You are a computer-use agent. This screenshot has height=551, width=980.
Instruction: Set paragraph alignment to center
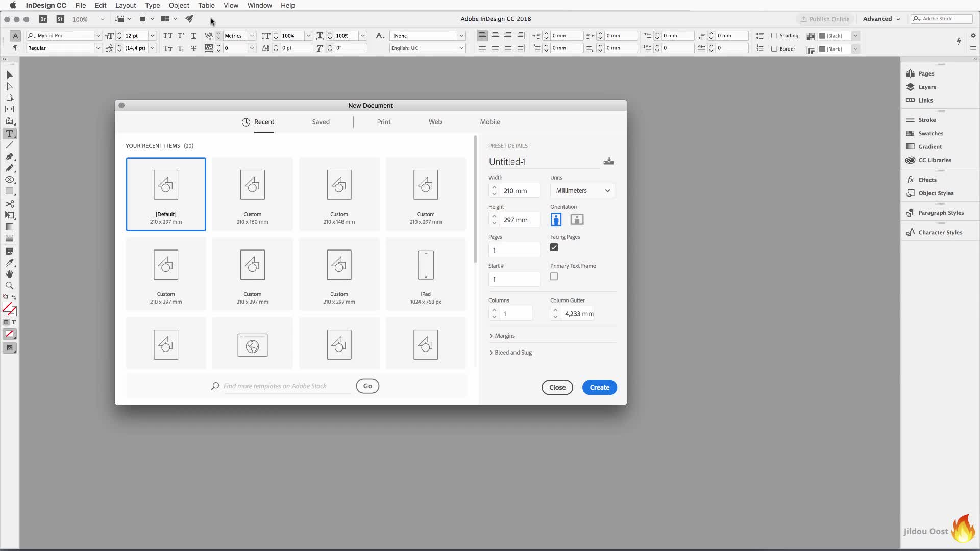[495, 36]
